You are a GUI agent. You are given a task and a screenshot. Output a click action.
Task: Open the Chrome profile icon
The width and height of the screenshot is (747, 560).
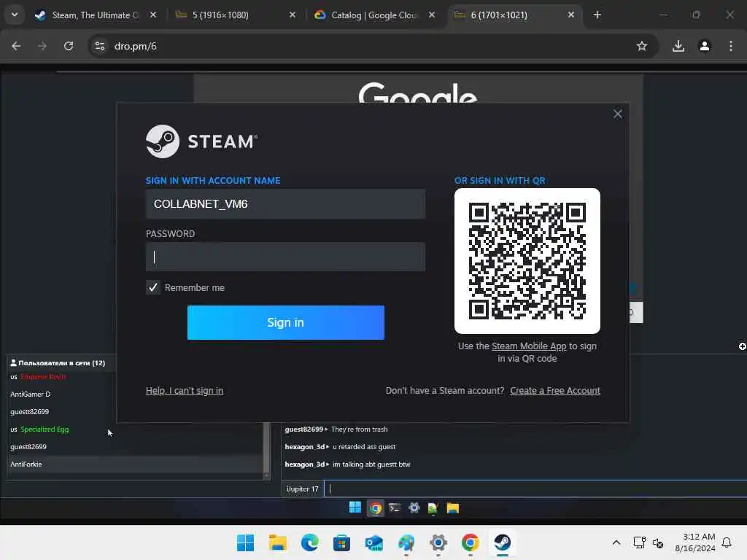pyautogui.click(x=705, y=46)
